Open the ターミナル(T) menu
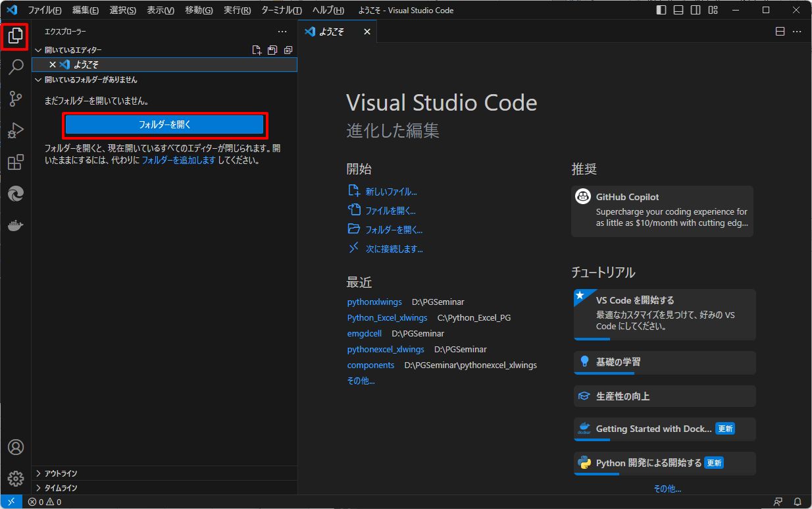 point(282,10)
